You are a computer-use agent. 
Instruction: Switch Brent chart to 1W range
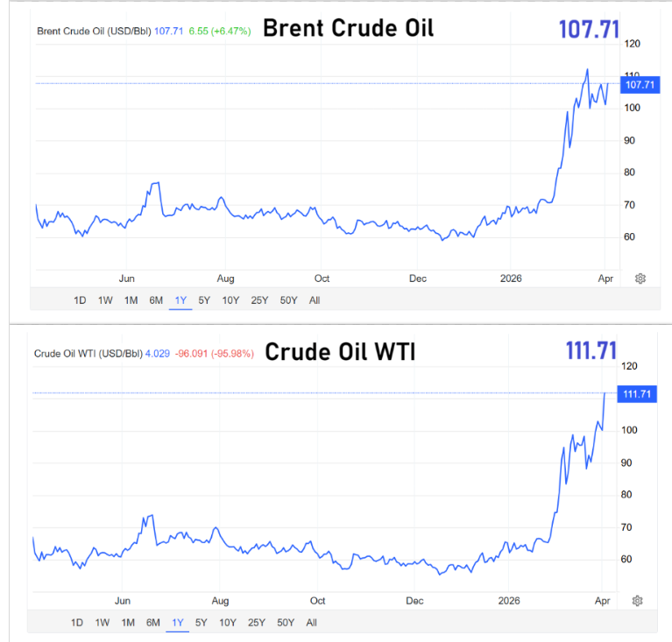point(105,300)
